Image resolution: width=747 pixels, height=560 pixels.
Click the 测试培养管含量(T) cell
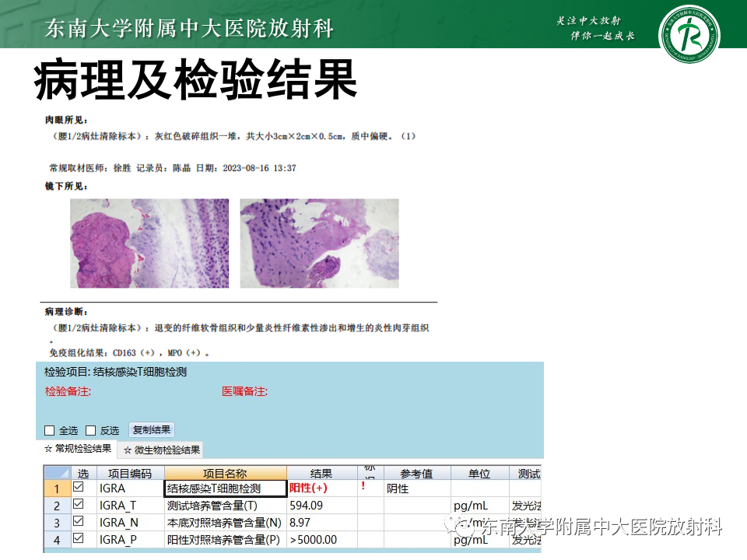click(x=226, y=506)
